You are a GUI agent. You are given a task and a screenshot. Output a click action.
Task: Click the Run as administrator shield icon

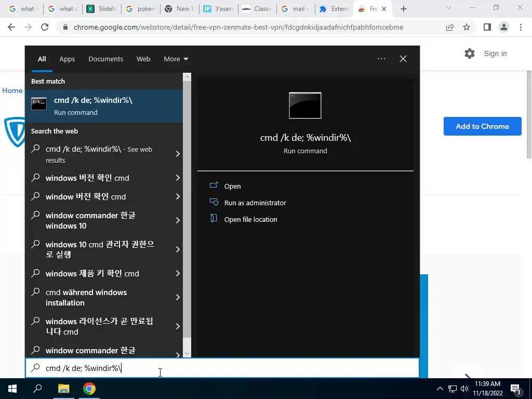pyautogui.click(x=214, y=202)
